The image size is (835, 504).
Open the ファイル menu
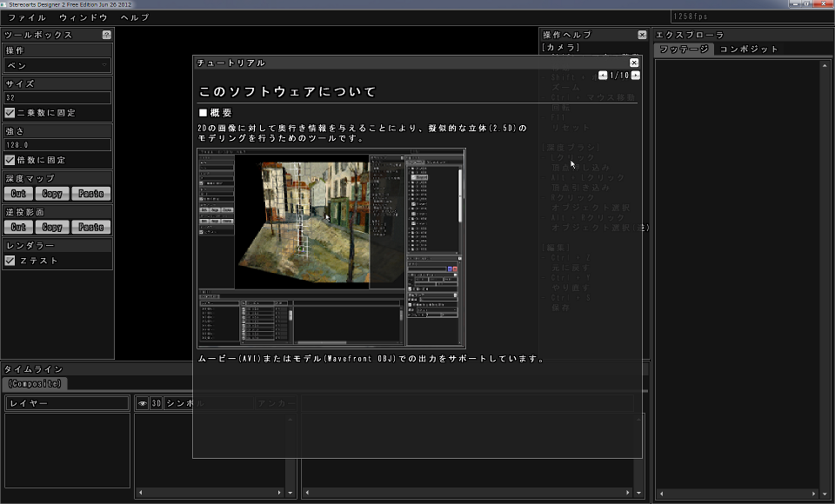[x=27, y=17]
